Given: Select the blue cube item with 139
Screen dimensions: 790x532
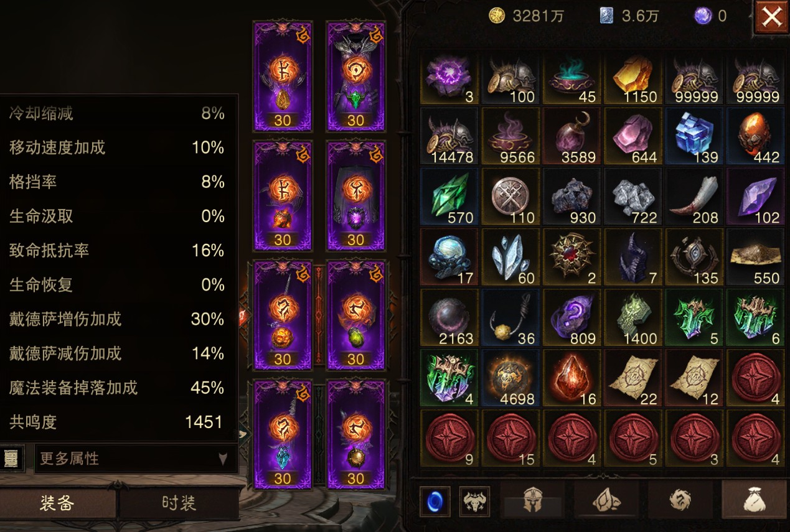Looking at the screenshot, I should pos(694,138).
